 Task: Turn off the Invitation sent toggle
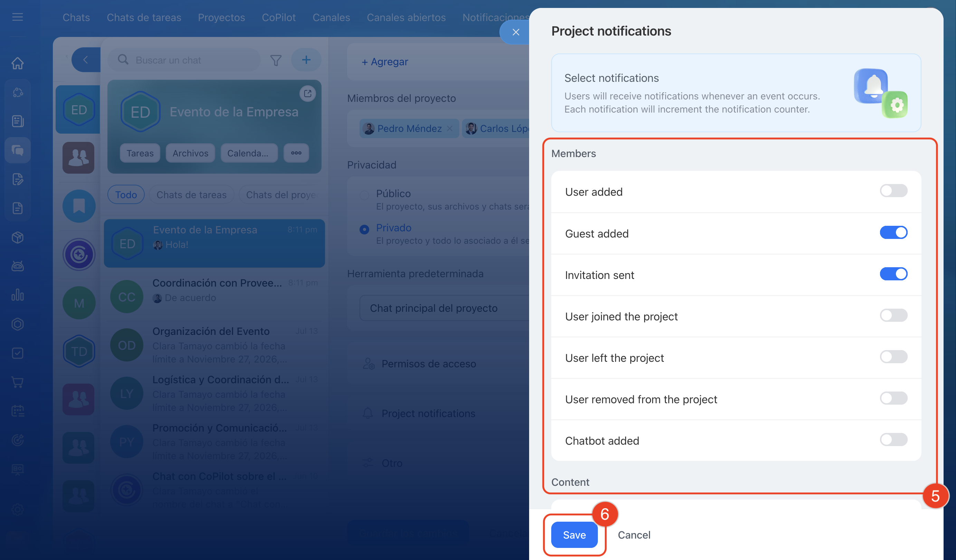893,274
